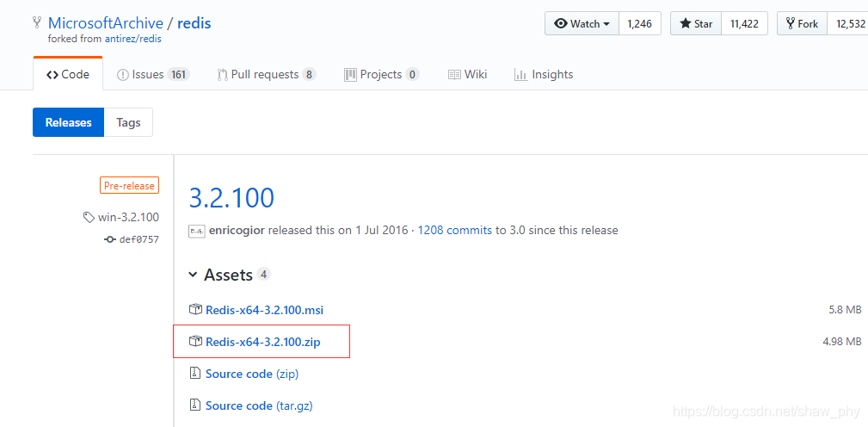Click the package icon beside Redis-x64-3.2.100.zip

point(195,341)
